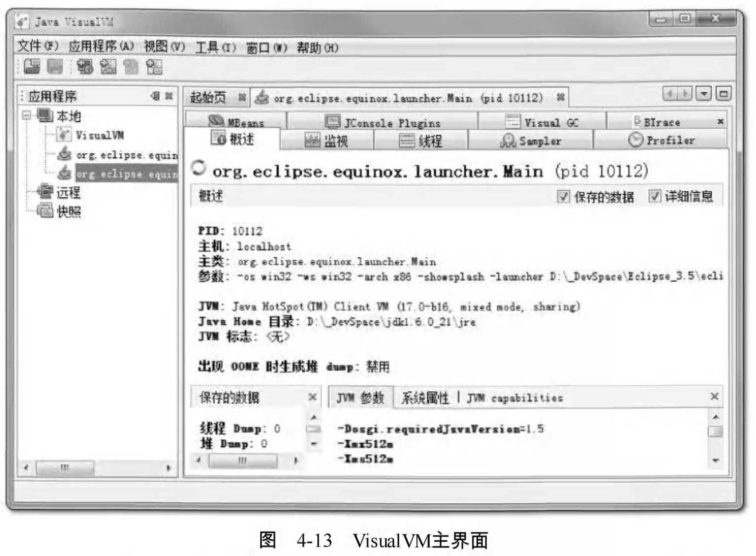Switch to the Visual GC tab
The image size is (756, 556).
click(542, 122)
